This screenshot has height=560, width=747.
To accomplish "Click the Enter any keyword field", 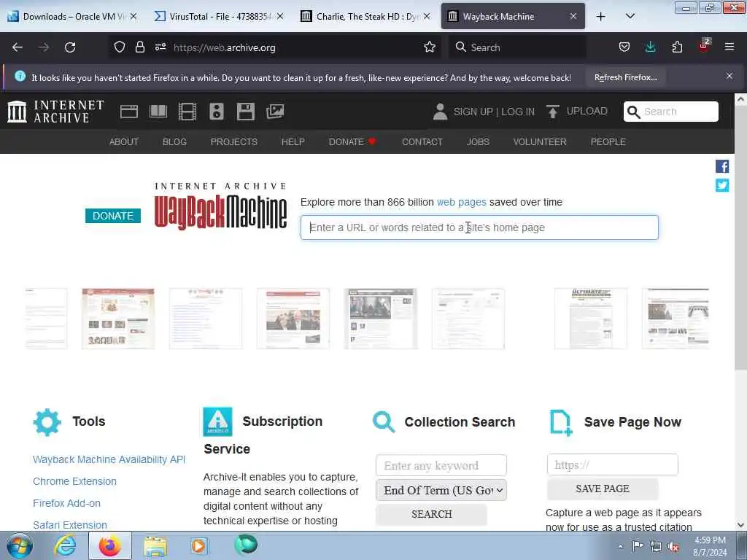I will click(x=441, y=465).
